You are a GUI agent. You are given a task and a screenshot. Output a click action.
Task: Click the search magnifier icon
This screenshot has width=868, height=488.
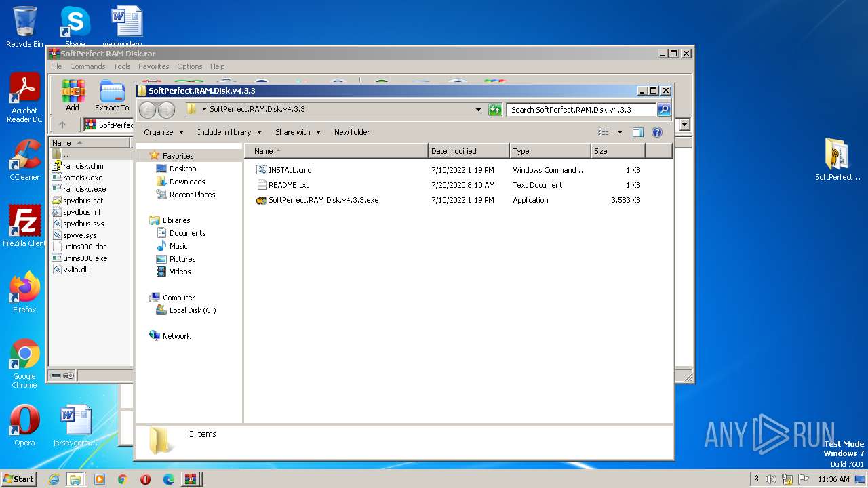pos(664,110)
